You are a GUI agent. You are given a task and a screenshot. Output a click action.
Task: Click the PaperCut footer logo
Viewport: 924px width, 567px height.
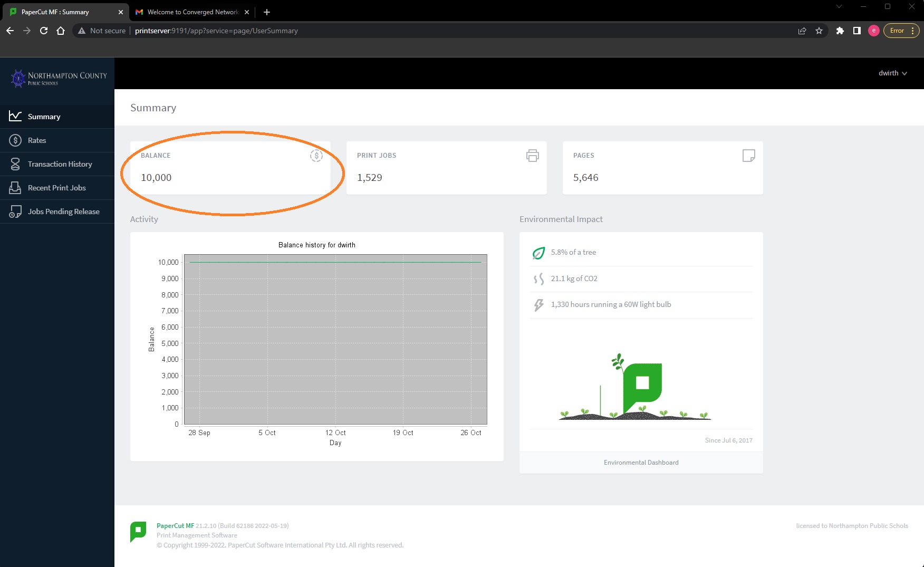[138, 532]
